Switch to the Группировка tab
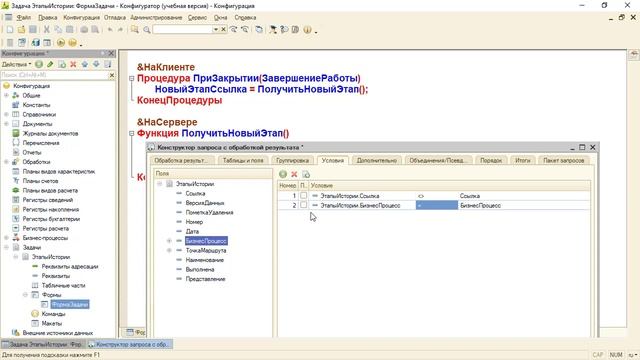The height and width of the screenshot is (360, 640). tap(292, 160)
